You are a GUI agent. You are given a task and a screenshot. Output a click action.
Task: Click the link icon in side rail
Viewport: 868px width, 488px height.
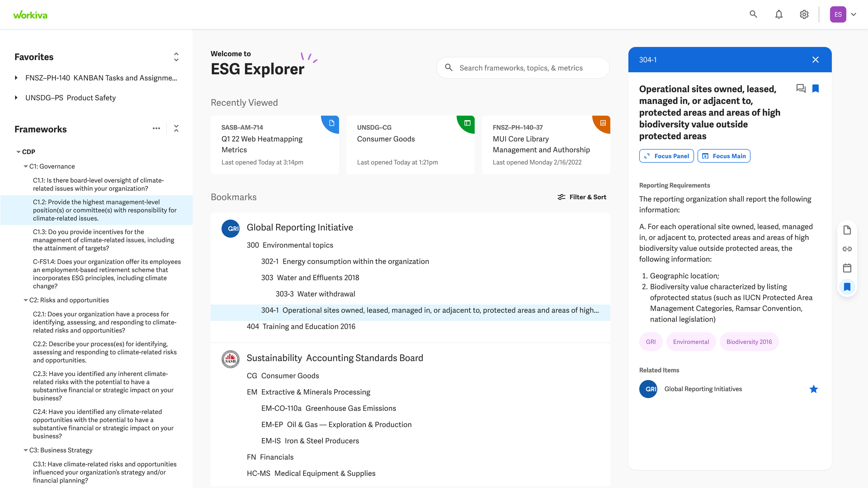(847, 249)
